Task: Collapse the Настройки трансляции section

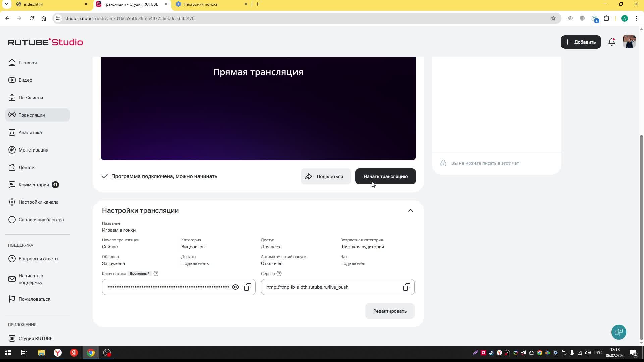Action: [x=410, y=210]
